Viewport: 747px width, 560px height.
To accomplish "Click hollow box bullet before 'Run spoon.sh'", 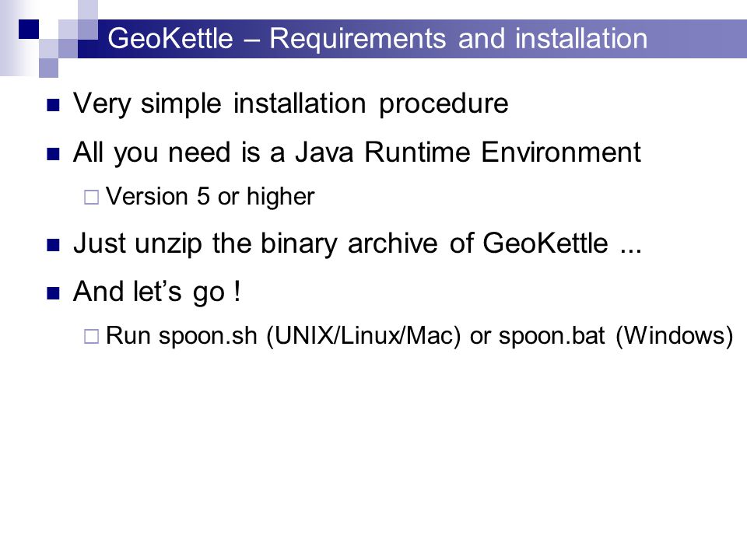I will [x=91, y=337].
